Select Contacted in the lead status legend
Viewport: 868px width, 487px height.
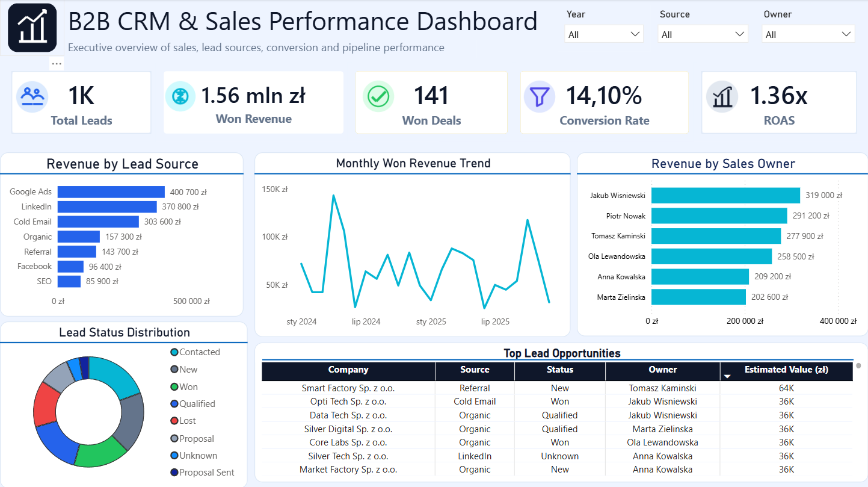[x=195, y=352]
